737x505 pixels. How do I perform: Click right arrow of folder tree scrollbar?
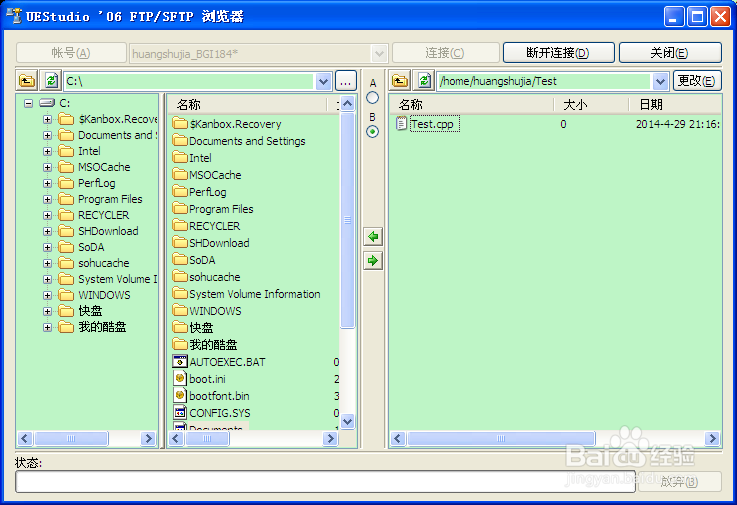[149, 439]
